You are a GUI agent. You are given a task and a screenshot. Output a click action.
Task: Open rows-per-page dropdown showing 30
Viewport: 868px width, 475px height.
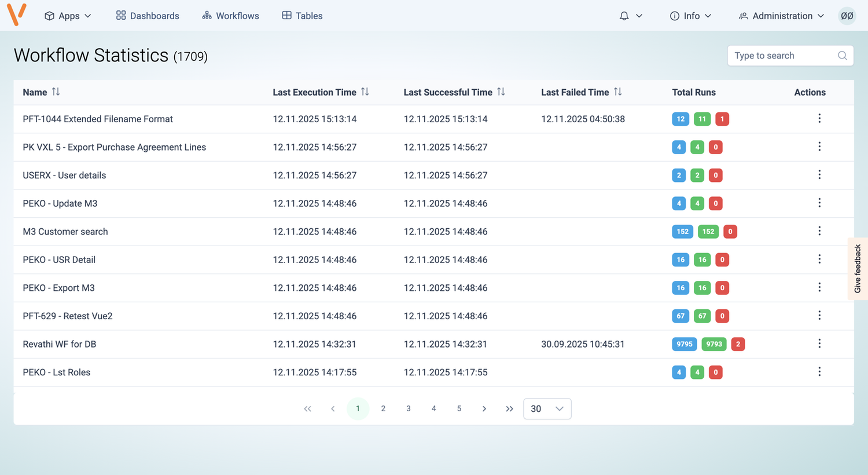(x=547, y=409)
